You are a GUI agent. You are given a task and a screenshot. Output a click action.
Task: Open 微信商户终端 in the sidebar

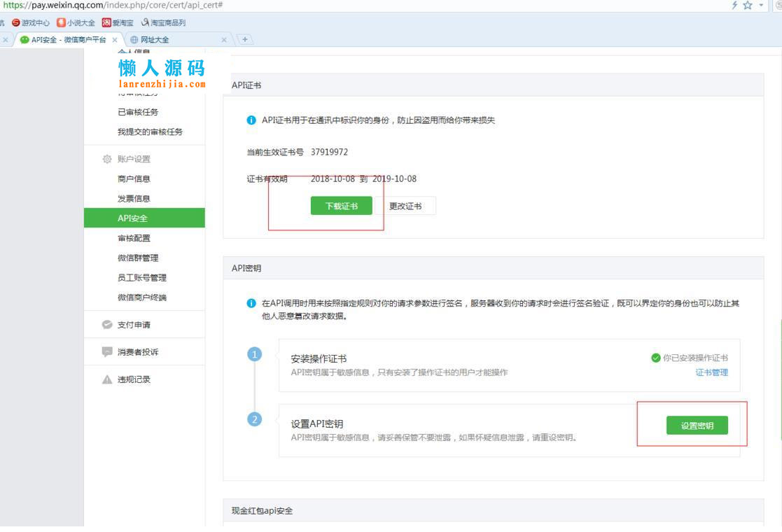[x=141, y=297]
